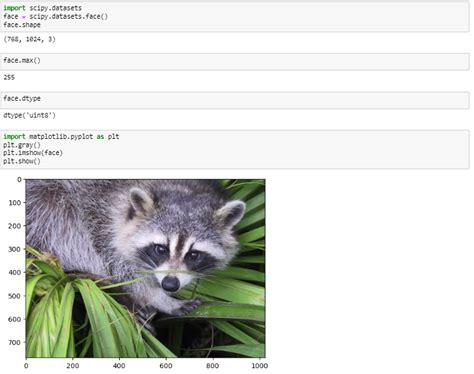Click the 'plt.imshow(face)' code line

click(33, 153)
